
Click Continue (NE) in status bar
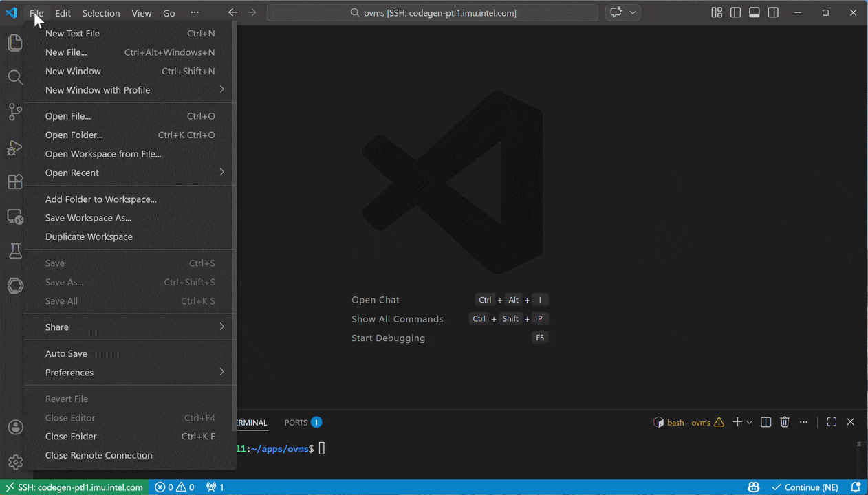805,487
